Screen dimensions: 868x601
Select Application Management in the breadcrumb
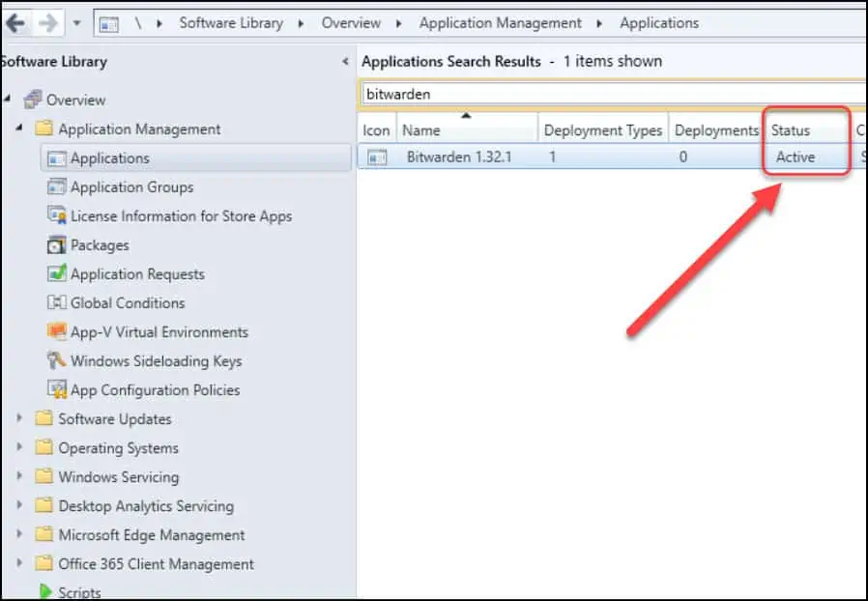500,23
